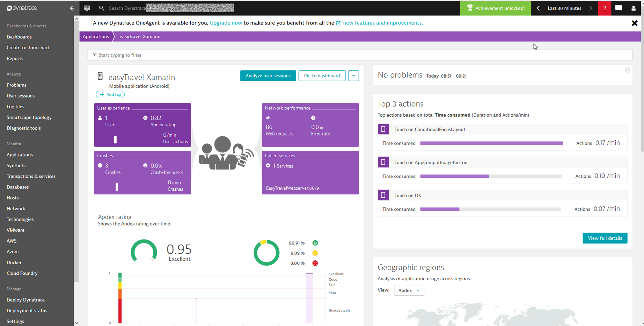Open Touch on ConditionalFocusLayout action

[430, 129]
